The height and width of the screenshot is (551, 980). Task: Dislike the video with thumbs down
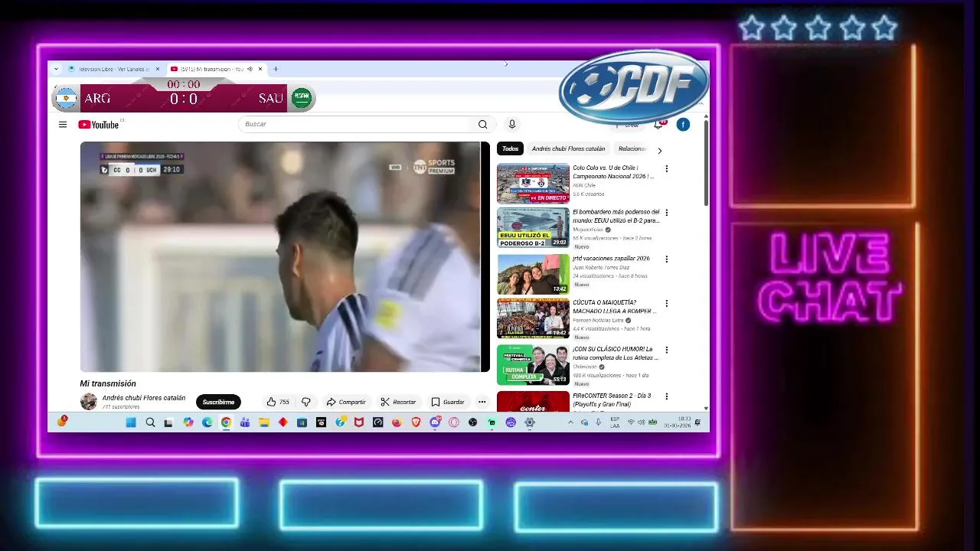point(305,402)
